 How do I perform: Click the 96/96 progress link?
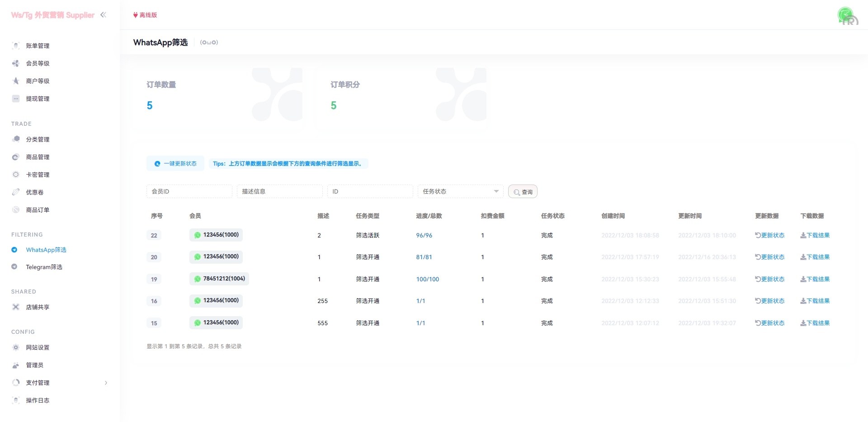[x=424, y=235]
